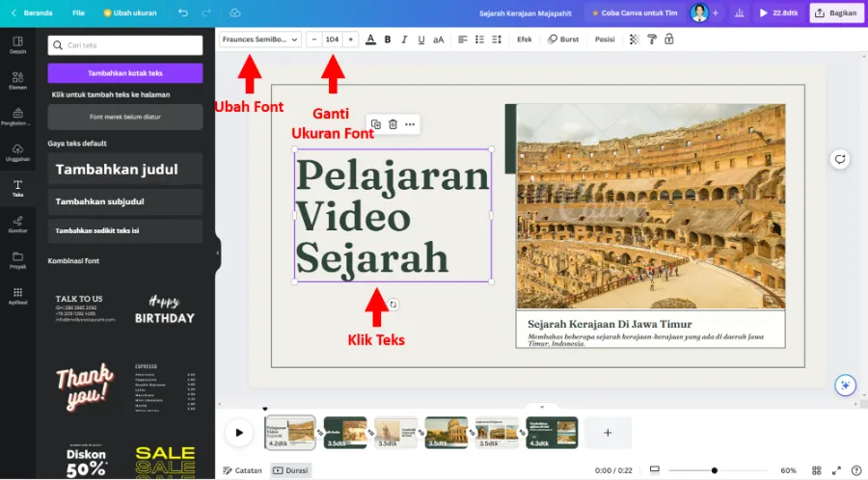Open more options for selected text
868x480 pixels.
410,124
